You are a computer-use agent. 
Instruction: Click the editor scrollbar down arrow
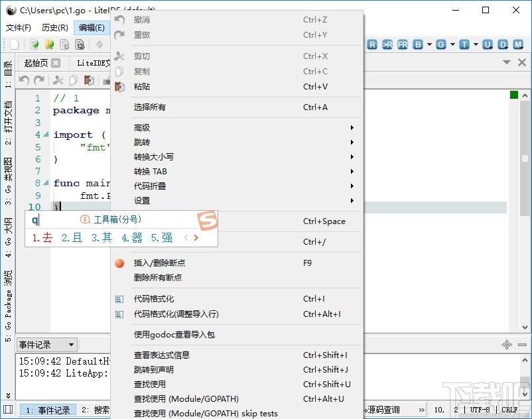pyautogui.click(x=525, y=328)
